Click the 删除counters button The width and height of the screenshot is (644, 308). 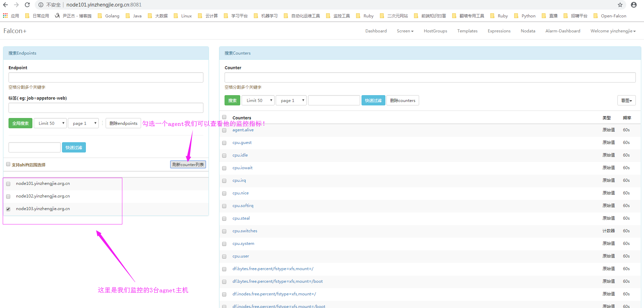pyautogui.click(x=402, y=100)
